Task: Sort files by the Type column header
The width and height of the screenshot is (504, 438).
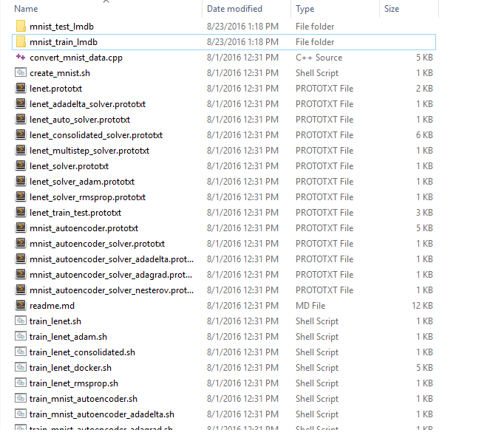Action: [304, 9]
